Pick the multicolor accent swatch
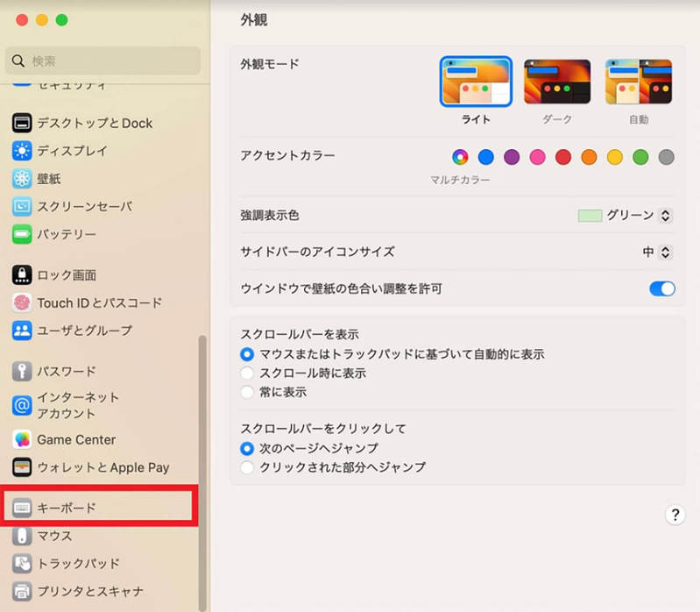 coord(460,157)
